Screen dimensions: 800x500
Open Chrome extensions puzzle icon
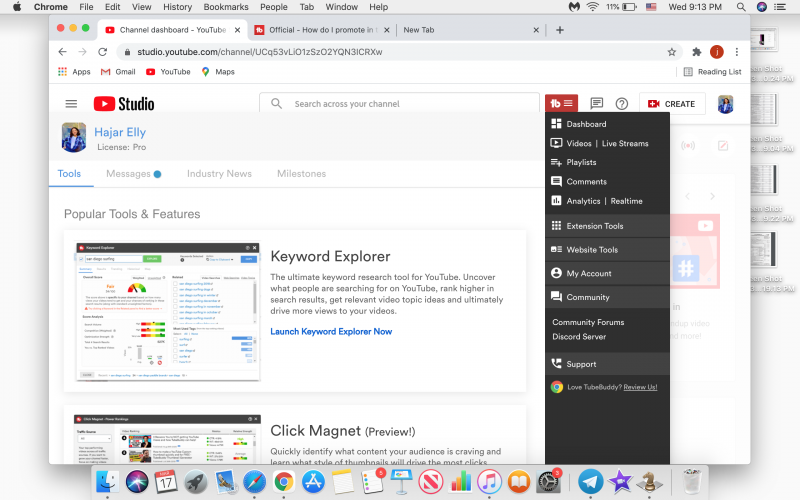697,51
